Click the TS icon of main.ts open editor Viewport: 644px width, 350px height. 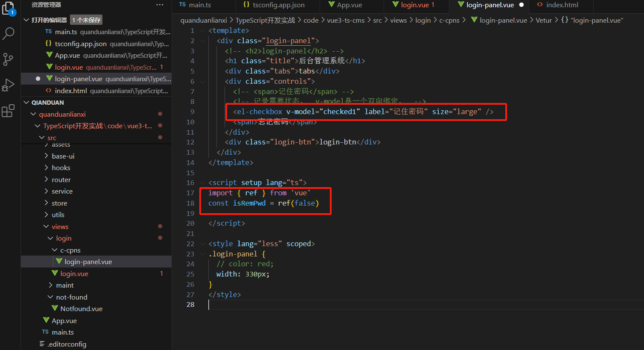point(48,32)
